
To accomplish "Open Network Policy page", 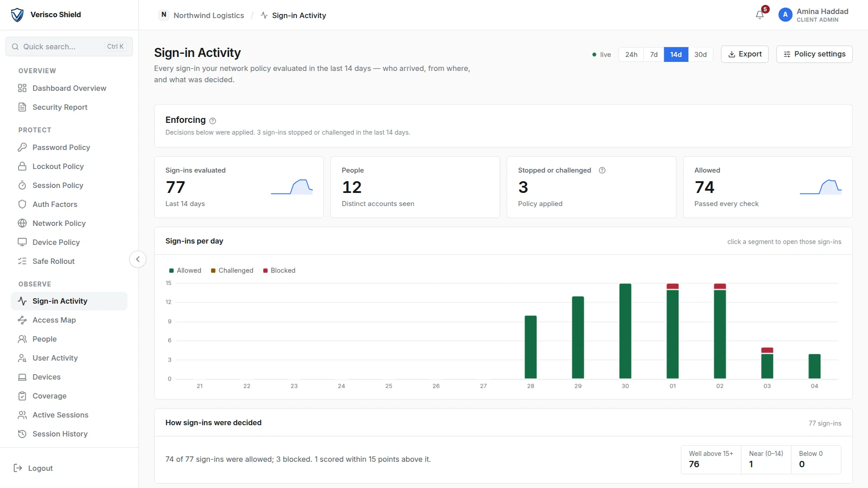I will pyautogui.click(x=69, y=223).
